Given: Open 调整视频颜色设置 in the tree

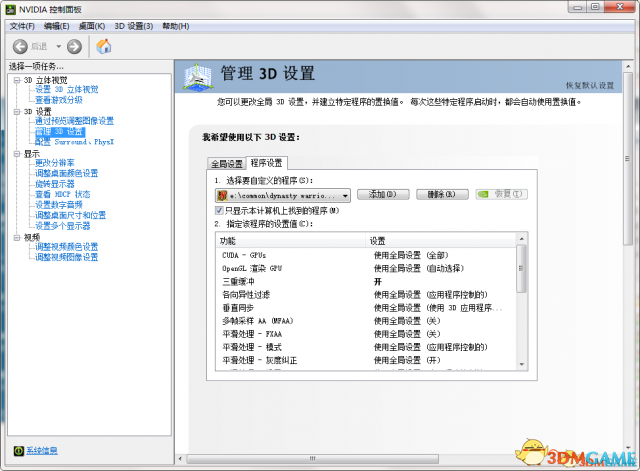Looking at the screenshot, I should [67, 247].
